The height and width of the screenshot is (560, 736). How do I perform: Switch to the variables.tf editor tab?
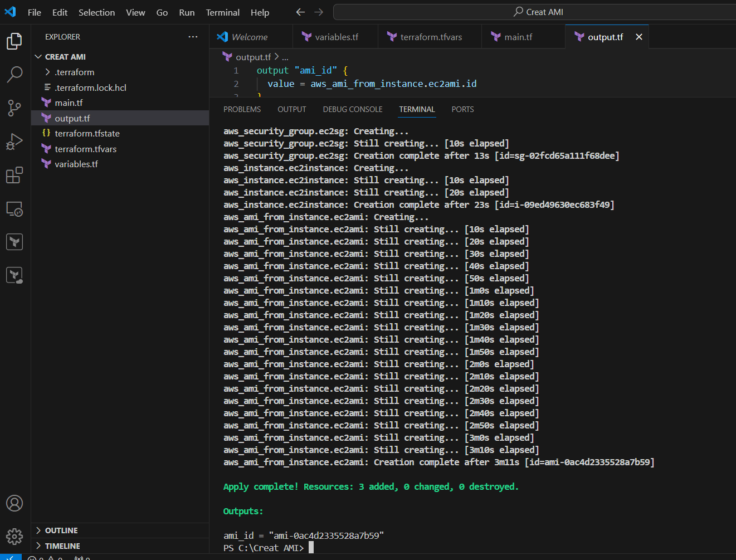click(335, 37)
